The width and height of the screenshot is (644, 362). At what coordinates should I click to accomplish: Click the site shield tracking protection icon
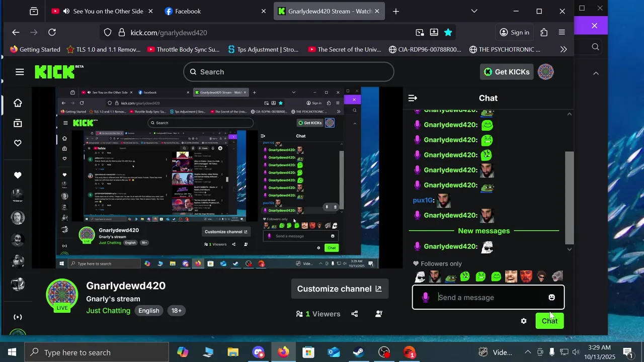coord(108,32)
